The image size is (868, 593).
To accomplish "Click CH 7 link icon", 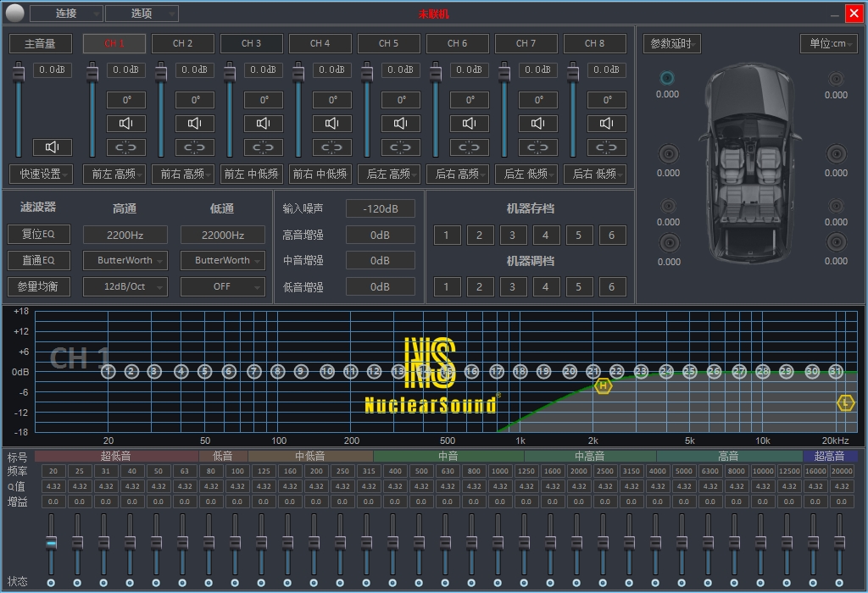I will pyautogui.click(x=538, y=147).
